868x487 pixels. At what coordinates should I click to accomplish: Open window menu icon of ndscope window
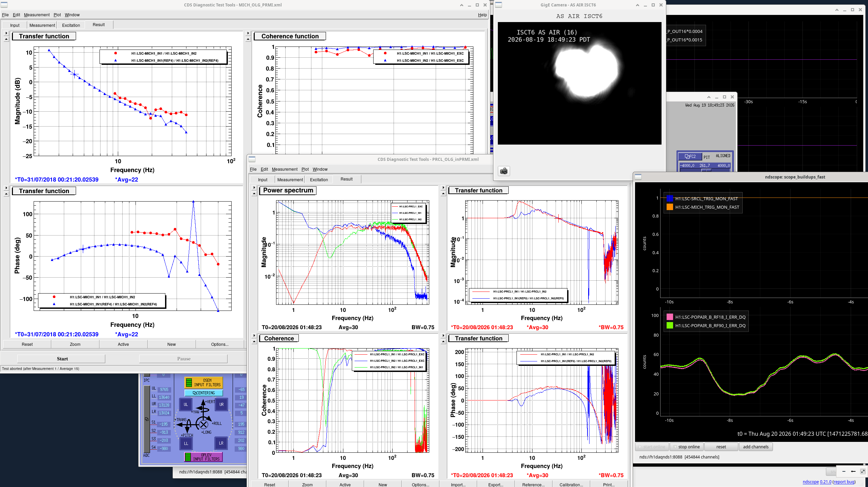(x=638, y=177)
